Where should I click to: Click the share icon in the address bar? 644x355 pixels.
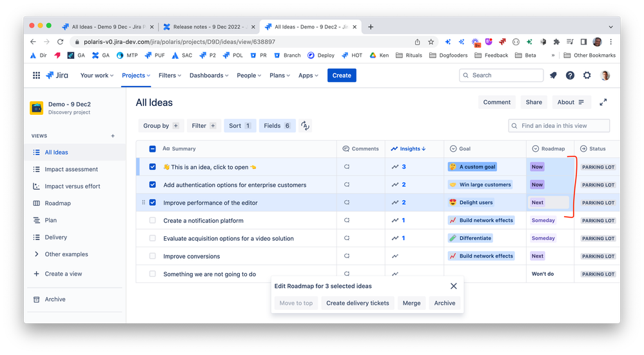click(x=417, y=41)
